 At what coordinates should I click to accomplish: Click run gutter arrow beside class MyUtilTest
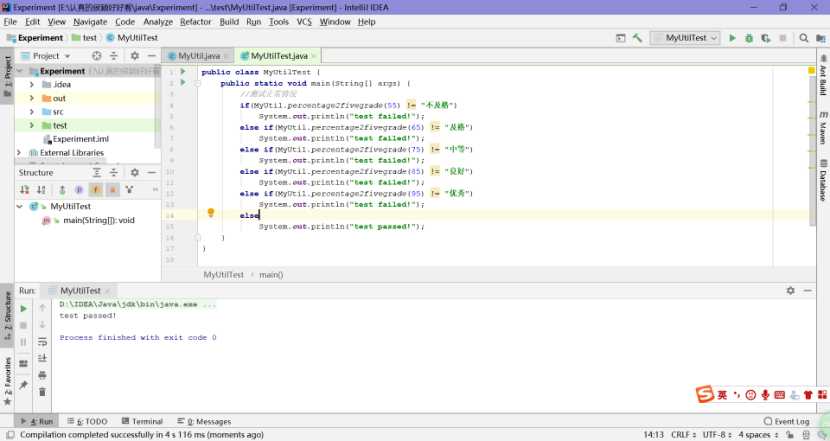click(183, 71)
